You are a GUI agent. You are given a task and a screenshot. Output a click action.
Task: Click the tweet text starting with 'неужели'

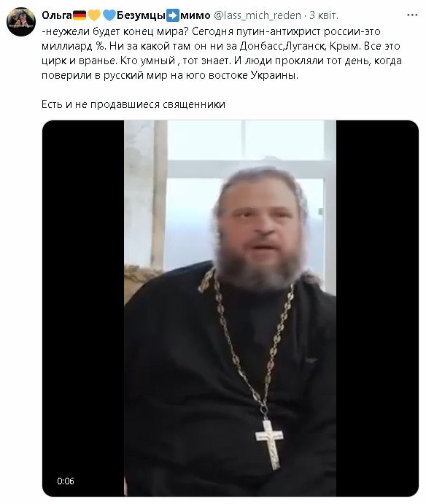pos(222,53)
